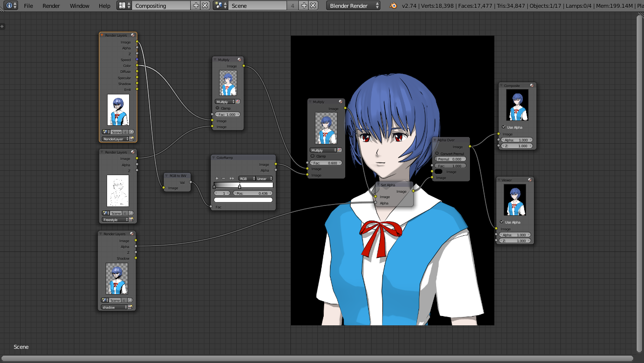This screenshot has width=644, height=363.
Task: Delete the Compositing screen layout with X
Action: 204,6
